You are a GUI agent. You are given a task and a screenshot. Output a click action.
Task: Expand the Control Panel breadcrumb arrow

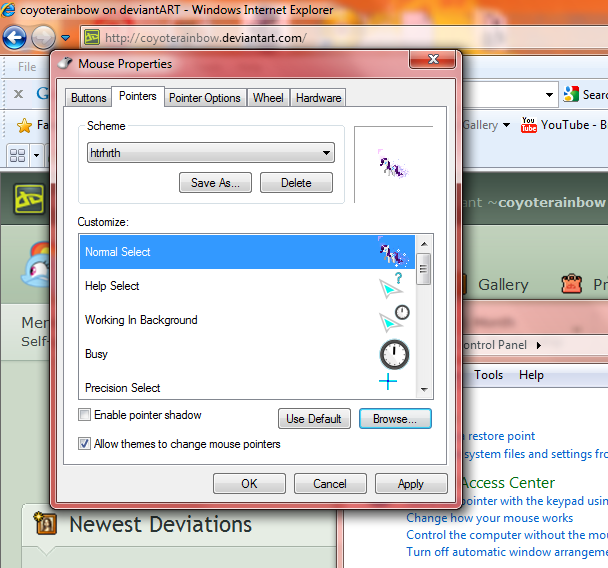click(x=539, y=345)
